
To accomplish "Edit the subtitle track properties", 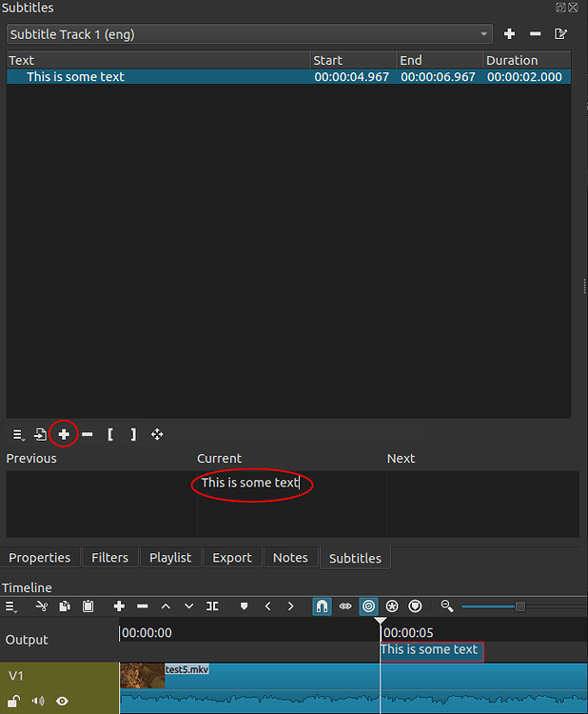I will tap(560, 33).
